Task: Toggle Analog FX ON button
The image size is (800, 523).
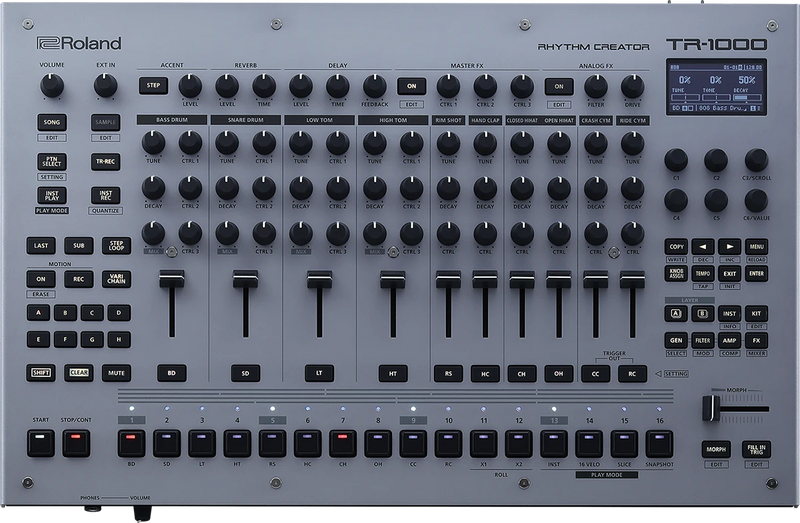Action: 559,86
